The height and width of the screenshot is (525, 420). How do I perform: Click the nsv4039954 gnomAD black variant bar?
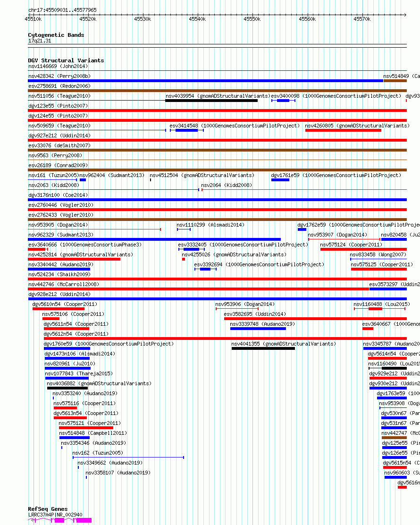point(211,101)
